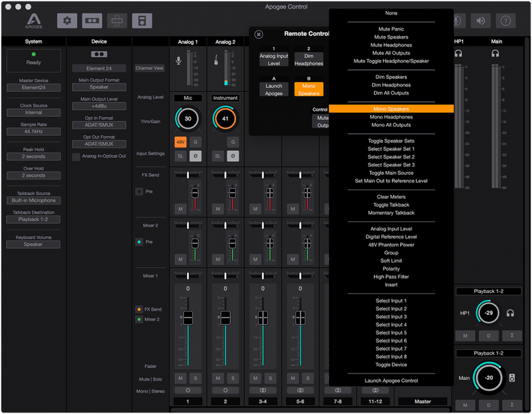Toggle polarity on the Analog 2 channel
Image resolution: width=532 pixels, height=414 pixels.
232,155
